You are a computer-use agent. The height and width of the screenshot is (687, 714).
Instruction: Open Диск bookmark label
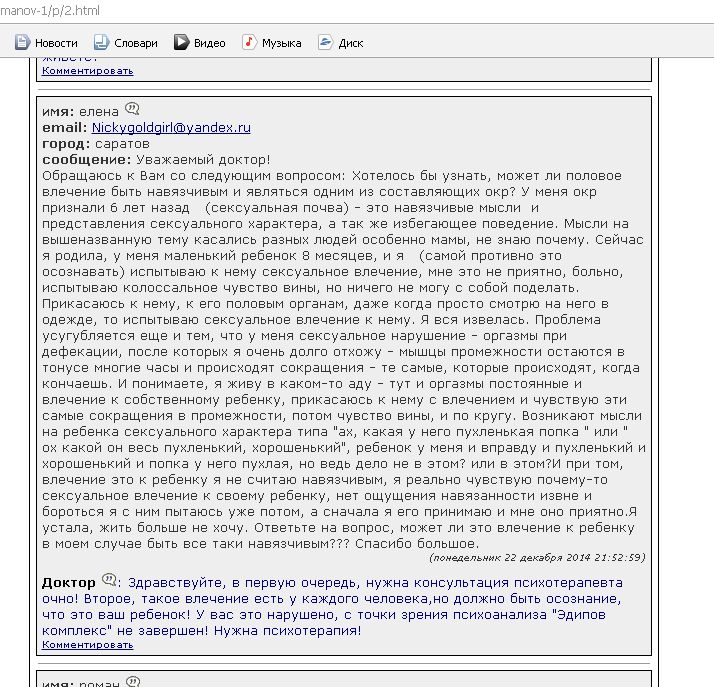coord(351,43)
